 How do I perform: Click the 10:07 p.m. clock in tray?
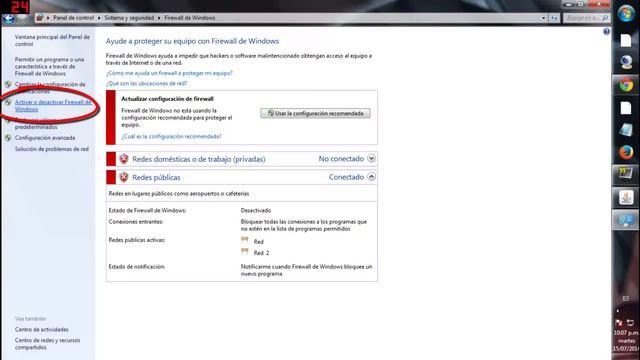626,333
